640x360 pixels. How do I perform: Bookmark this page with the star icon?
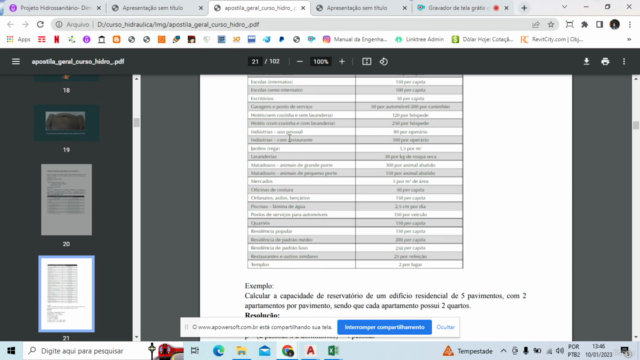coord(551,24)
